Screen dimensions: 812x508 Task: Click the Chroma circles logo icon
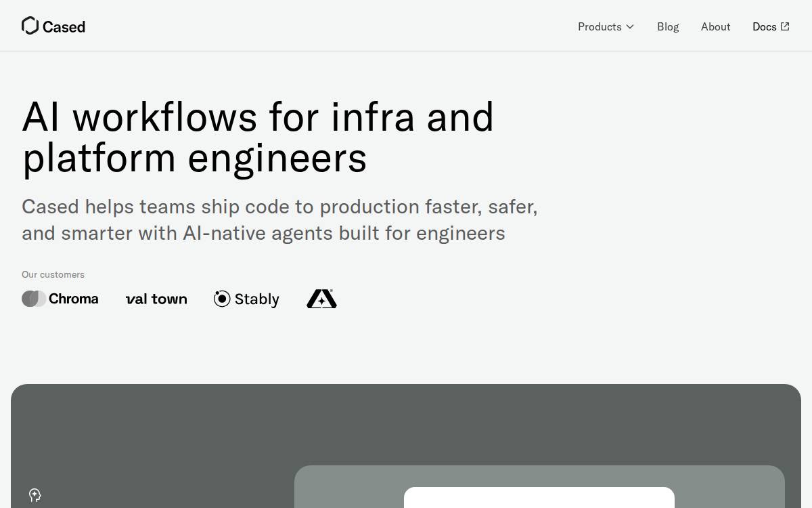tap(34, 299)
